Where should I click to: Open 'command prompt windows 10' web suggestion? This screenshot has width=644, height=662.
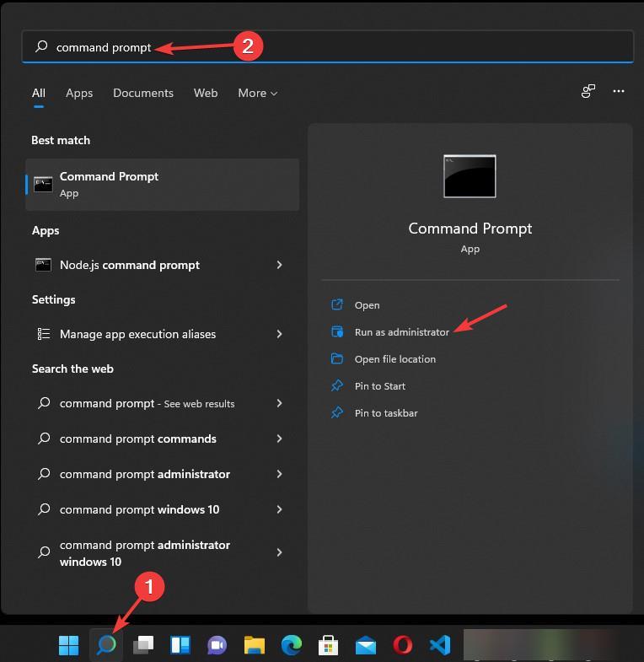point(163,509)
